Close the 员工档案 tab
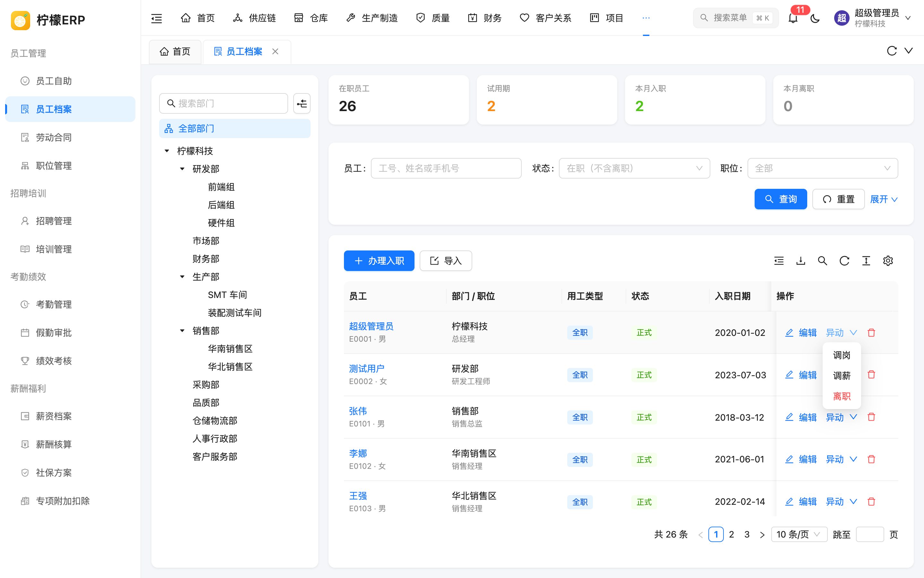This screenshot has width=924, height=578. point(275,51)
